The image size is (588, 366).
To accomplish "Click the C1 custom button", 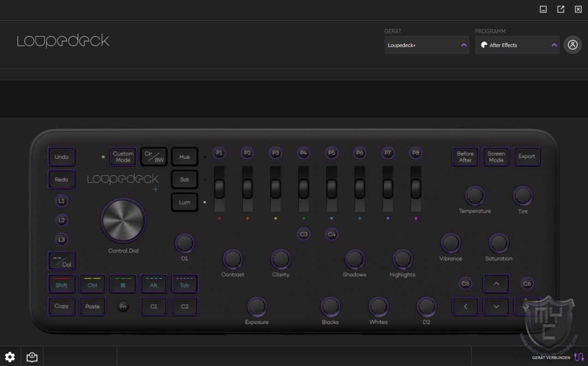I will tap(154, 306).
